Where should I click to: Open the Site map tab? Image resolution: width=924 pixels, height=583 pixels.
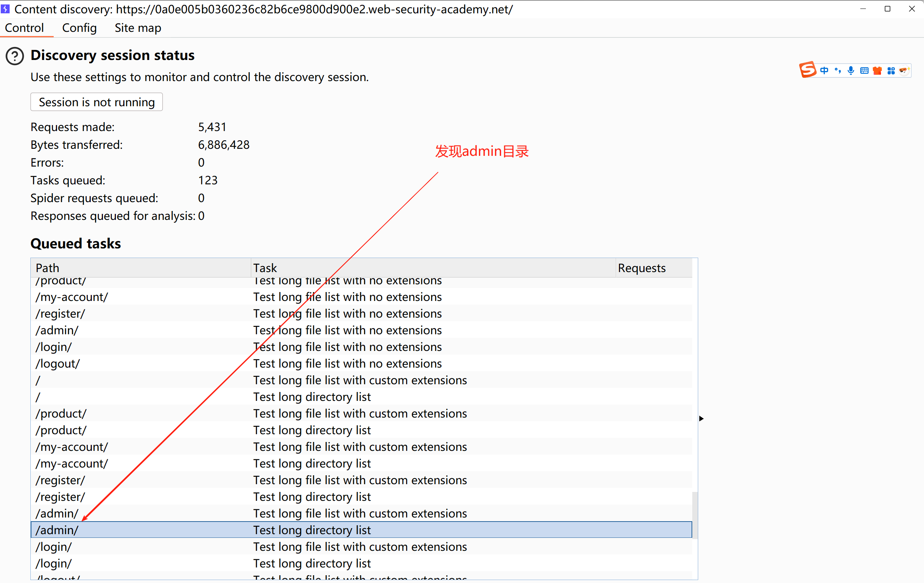click(138, 28)
